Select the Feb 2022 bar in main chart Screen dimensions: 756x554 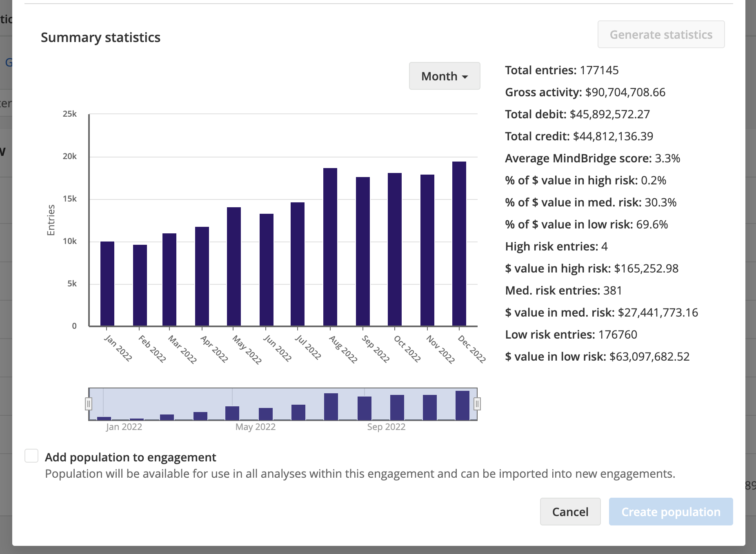point(140,286)
